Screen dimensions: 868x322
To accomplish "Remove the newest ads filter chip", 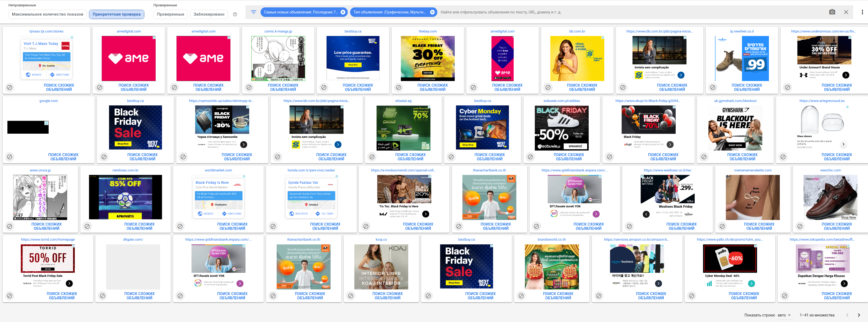I will tap(343, 12).
